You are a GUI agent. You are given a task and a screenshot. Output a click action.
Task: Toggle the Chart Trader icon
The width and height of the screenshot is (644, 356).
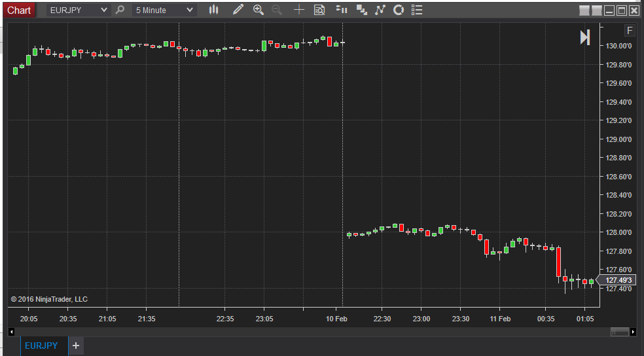click(341, 10)
